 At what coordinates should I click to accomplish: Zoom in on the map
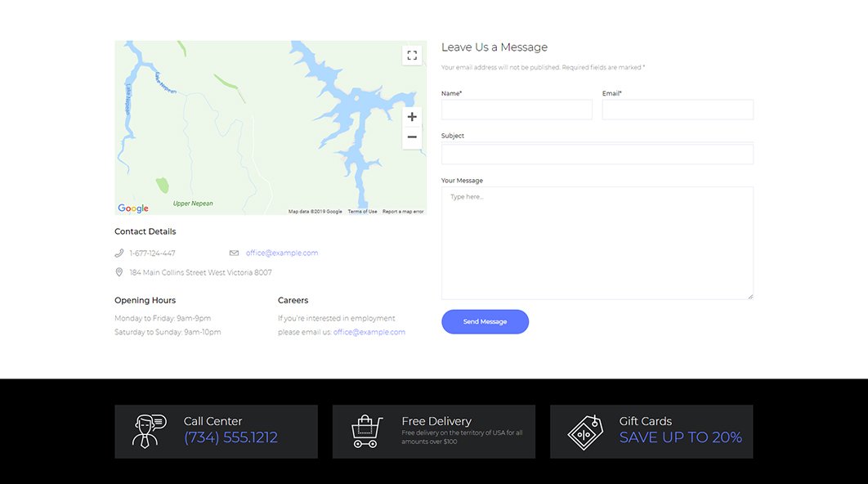412,117
